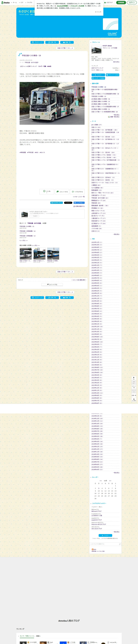Screen dimensions: 138x644
Task: Open the bus thumbnail dated 2025-10-04
Action: click(x=53, y=254)
